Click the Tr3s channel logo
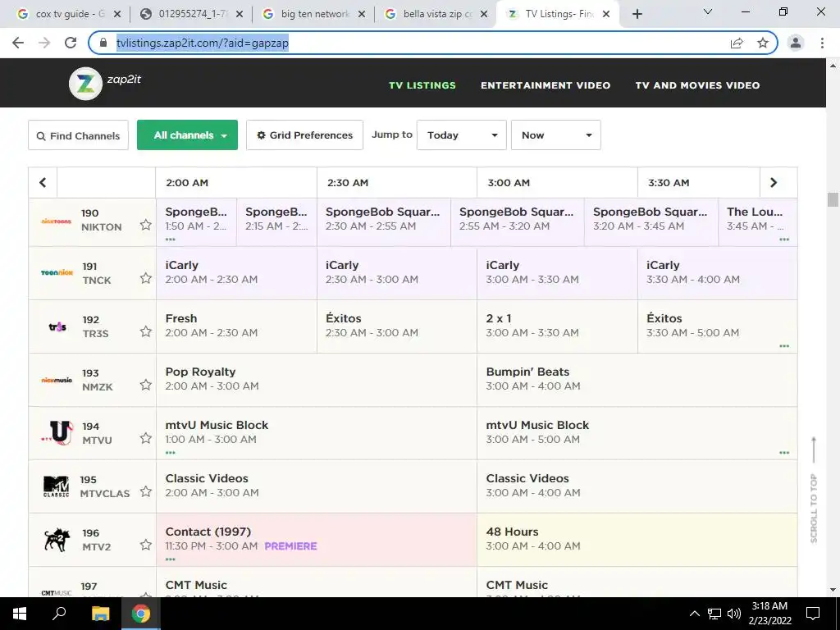The width and height of the screenshot is (840, 630). [57, 326]
